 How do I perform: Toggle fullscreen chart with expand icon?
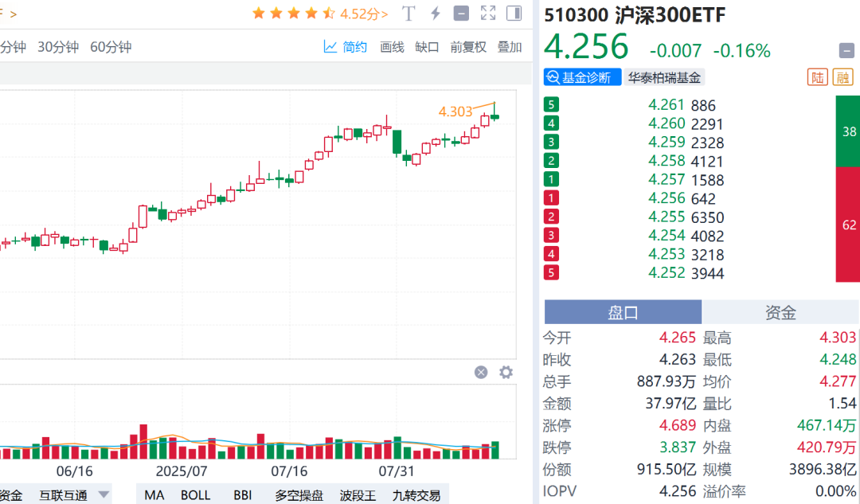pyautogui.click(x=488, y=14)
